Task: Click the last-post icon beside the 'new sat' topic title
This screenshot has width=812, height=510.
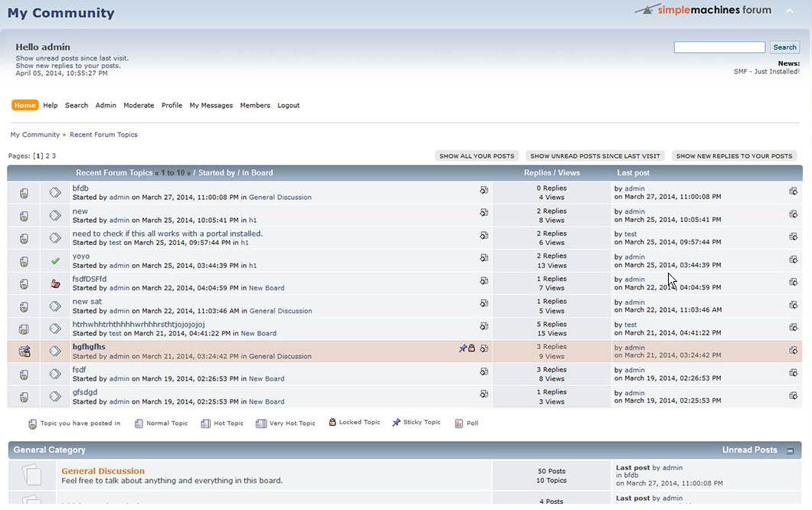Action: [483, 303]
